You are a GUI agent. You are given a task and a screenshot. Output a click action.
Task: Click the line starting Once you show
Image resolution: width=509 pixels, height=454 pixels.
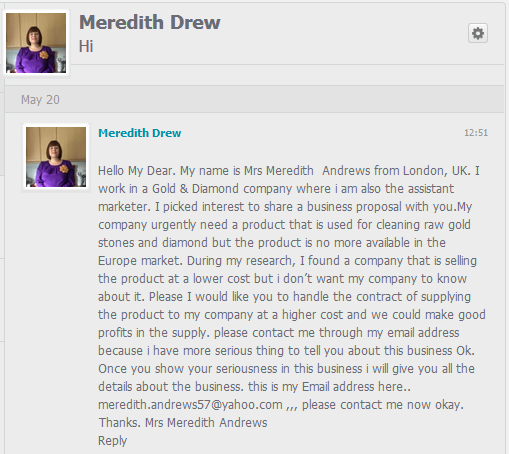(286, 369)
